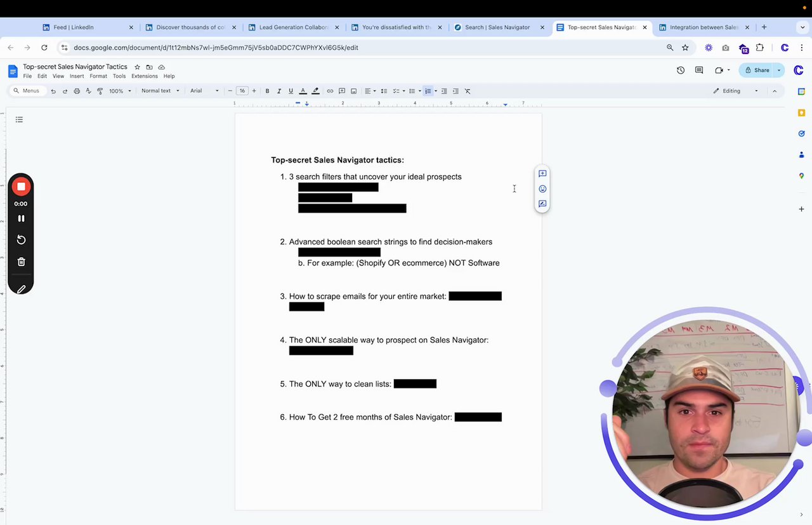Click the Add emoji reaction icon beside page
This screenshot has width=812, height=525.
pyautogui.click(x=542, y=189)
